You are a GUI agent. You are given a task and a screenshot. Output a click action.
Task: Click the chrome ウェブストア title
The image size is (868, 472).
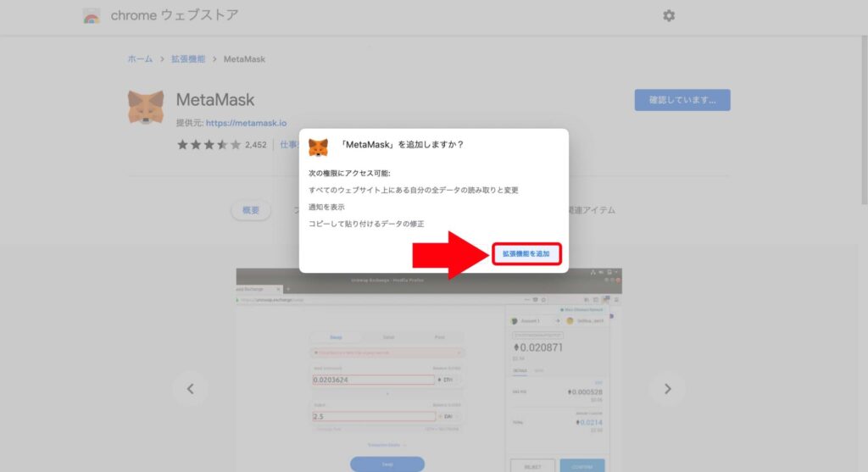(x=175, y=15)
